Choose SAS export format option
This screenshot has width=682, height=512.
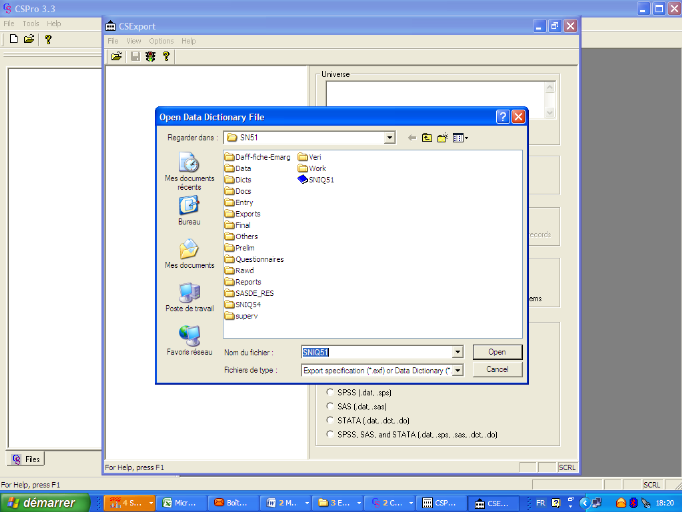331,407
